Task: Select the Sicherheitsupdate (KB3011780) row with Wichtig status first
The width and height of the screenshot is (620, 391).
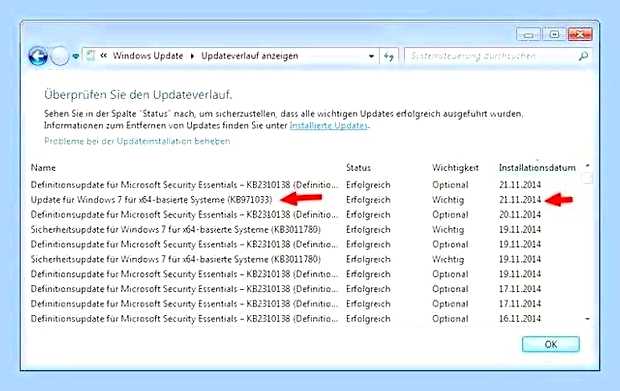Action: point(305,229)
